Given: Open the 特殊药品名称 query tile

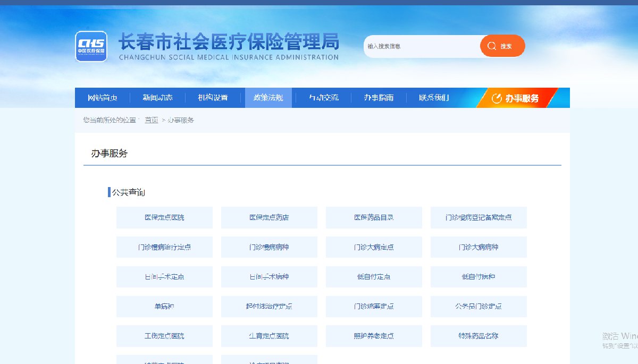Looking at the screenshot, I should (x=478, y=336).
